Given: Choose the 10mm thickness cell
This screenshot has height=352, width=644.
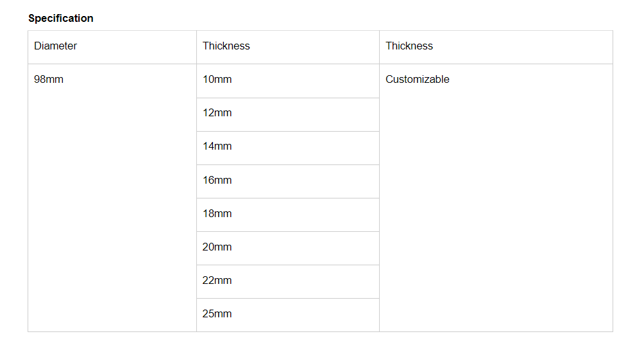Looking at the screenshot, I should [217, 80].
